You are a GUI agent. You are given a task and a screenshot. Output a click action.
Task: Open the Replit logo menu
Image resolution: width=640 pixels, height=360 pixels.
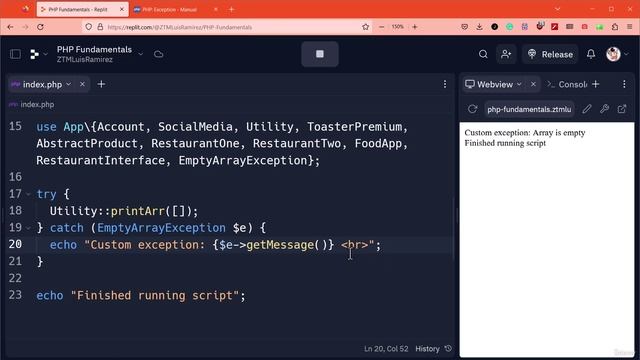38,54
